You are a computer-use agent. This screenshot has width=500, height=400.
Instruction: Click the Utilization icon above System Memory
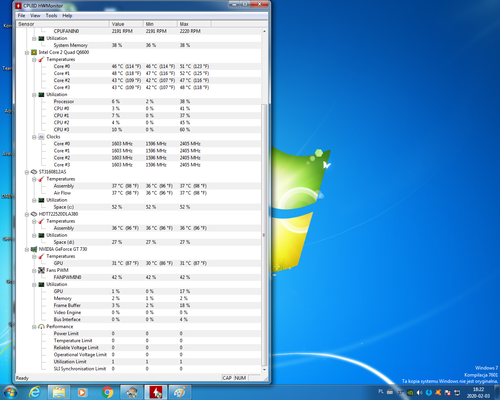pyautogui.click(x=41, y=38)
